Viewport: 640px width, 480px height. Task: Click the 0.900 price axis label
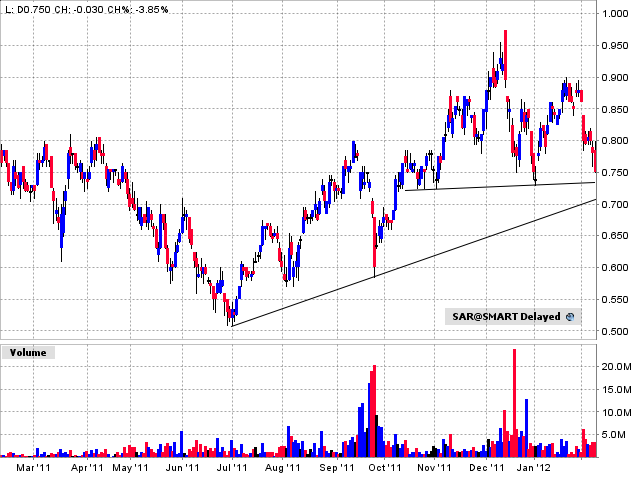coord(615,78)
